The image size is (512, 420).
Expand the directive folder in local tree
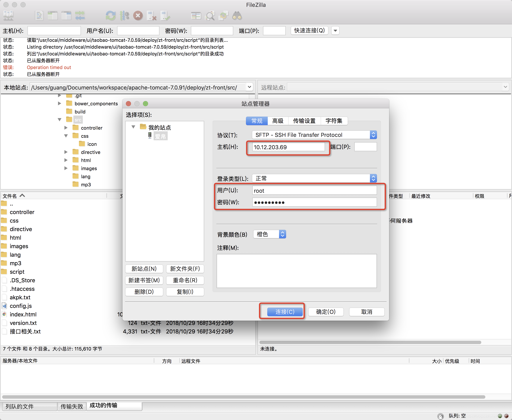66,152
